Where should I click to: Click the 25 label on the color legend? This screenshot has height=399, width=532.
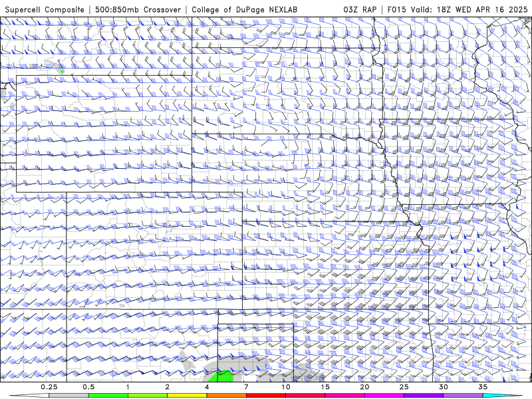coord(404,387)
